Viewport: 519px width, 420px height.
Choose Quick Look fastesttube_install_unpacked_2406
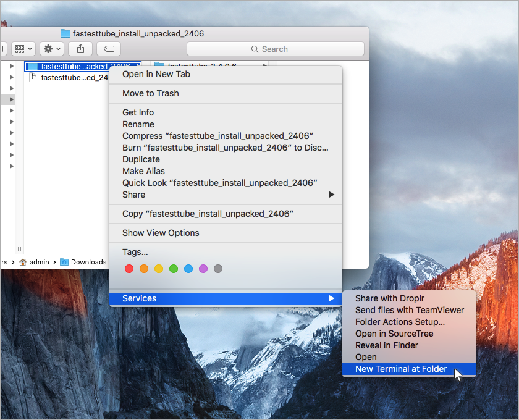[226, 183]
